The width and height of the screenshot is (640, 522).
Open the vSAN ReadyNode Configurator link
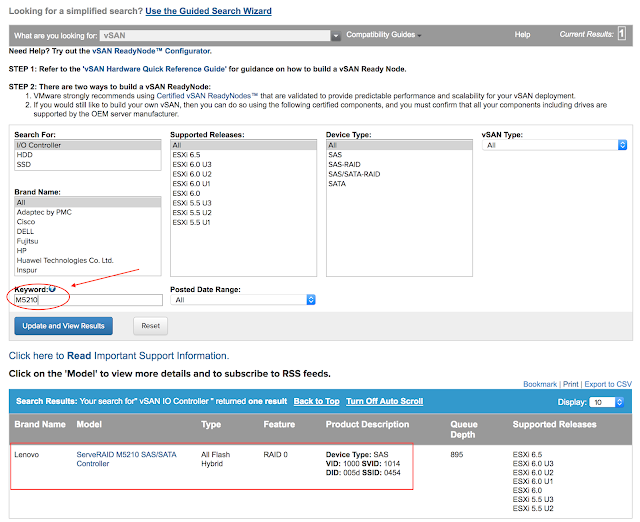click(x=151, y=51)
